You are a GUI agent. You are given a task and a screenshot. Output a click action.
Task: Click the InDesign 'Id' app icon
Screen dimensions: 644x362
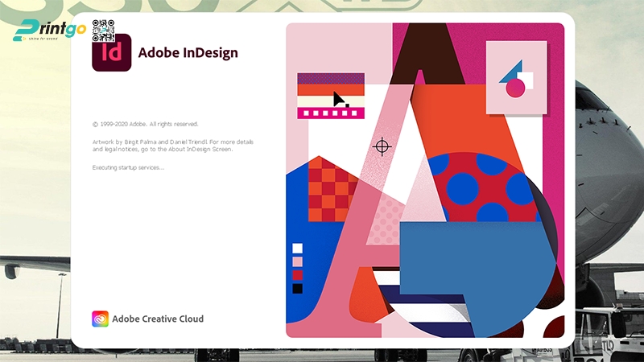(111, 52)
